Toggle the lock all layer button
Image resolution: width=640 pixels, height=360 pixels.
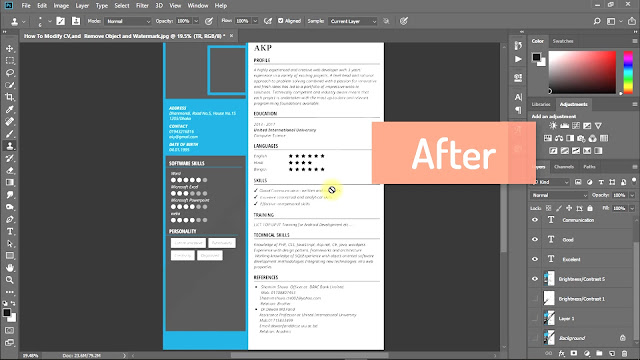(x=590, y=208)
